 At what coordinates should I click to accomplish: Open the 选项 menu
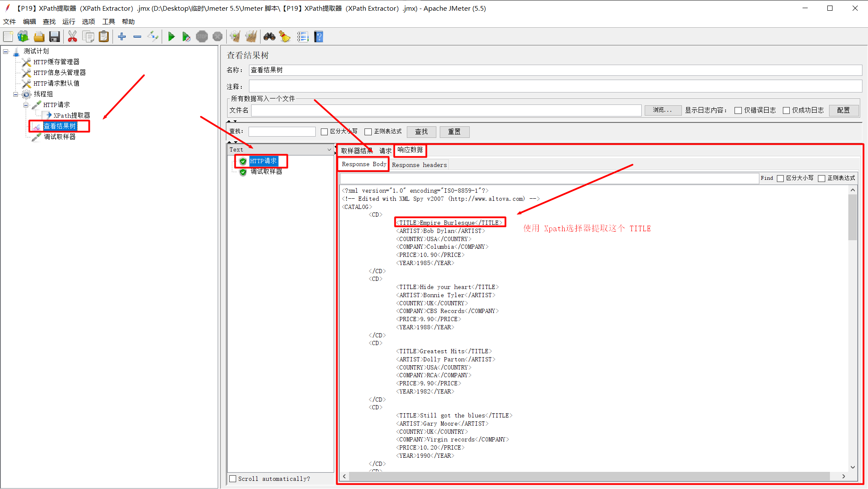88,21
